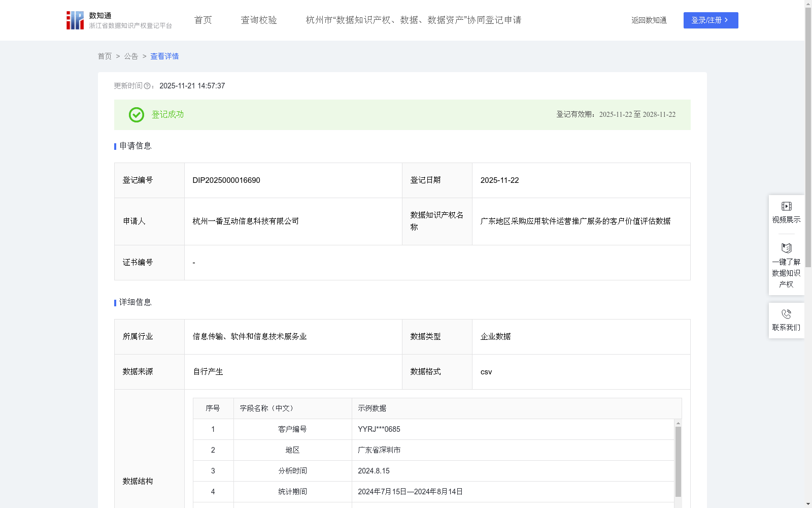Click the 序号 column header
The height and width of the screenshot is (508, 812).
[x=213, y=408]
